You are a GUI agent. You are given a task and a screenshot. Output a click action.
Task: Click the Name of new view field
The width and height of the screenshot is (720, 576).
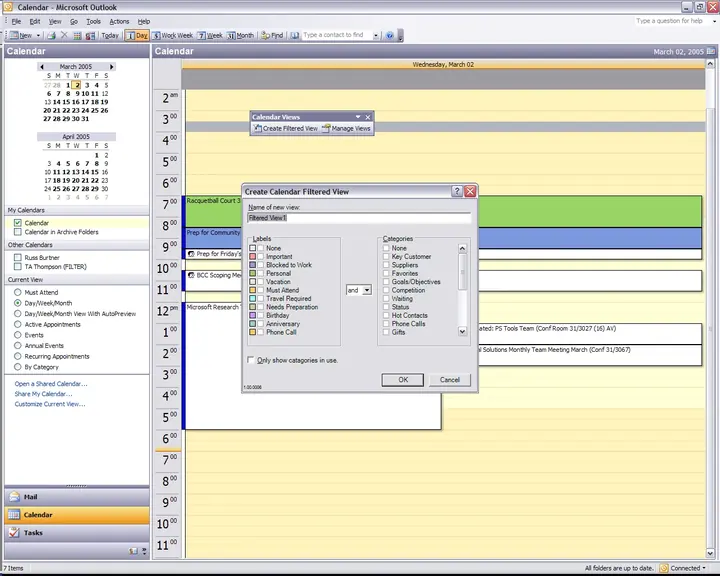(359, 218)
